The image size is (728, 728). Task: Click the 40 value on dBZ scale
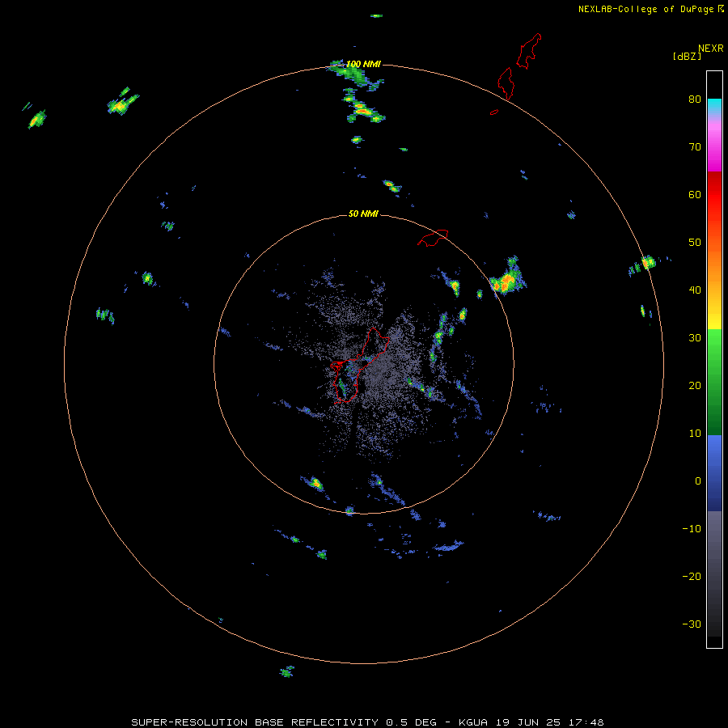(x=695, y=290)
